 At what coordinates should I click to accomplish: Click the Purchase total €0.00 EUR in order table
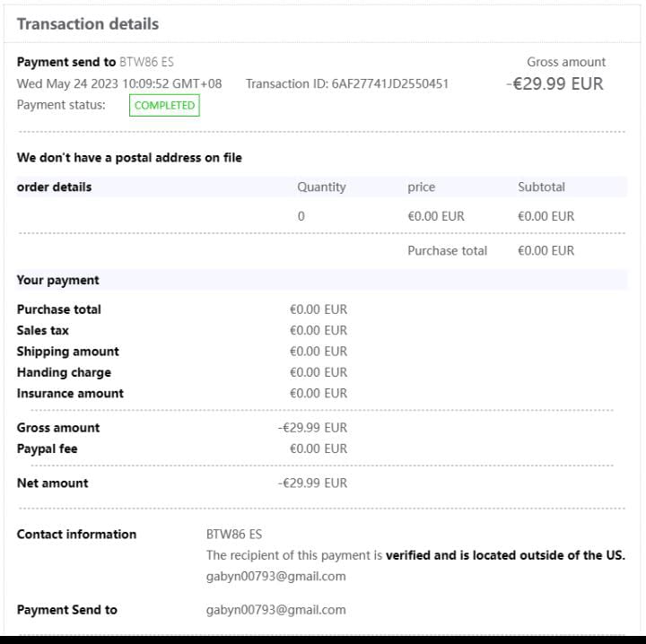pyautogui.click(x=546, y=250)
